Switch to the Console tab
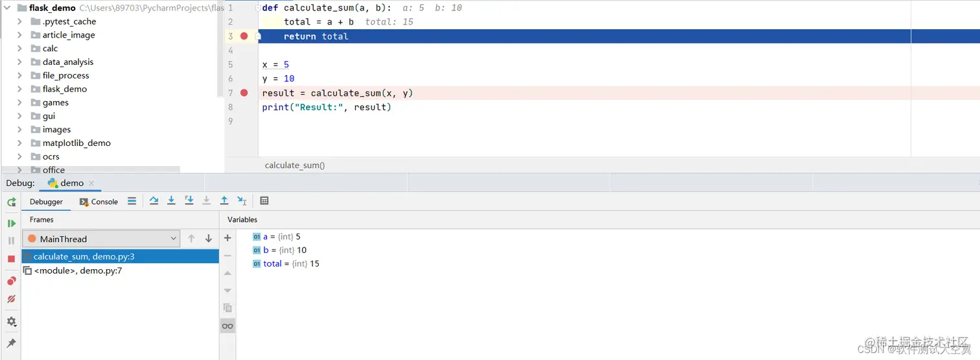Viewport: 980px width, 360px height. [x=99, y=202]
